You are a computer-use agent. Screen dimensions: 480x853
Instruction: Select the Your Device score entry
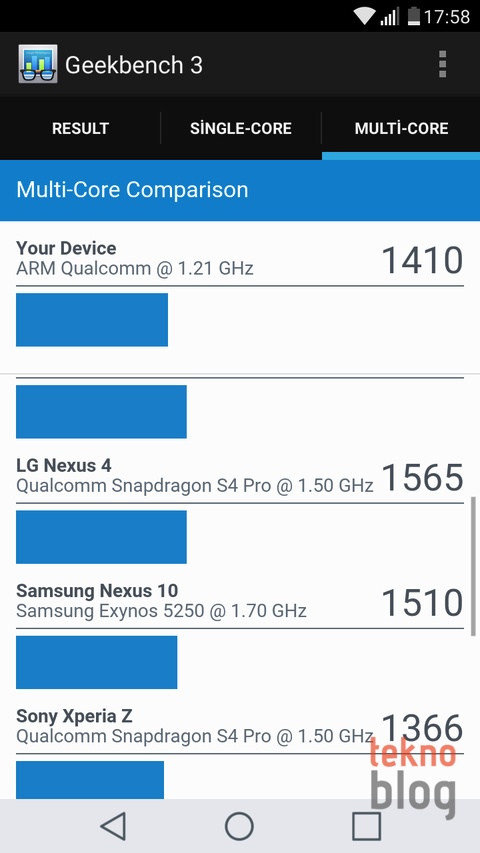(x=240, y=259)
